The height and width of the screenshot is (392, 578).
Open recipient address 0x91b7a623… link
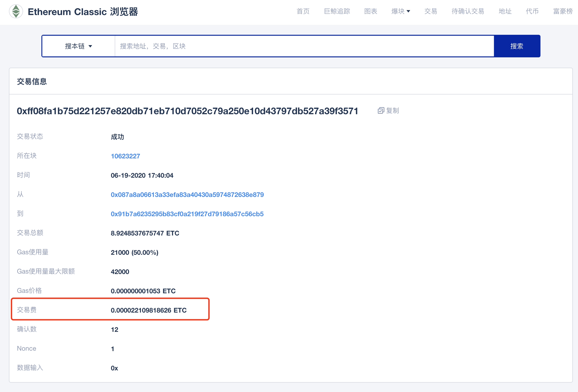[187, 214]
